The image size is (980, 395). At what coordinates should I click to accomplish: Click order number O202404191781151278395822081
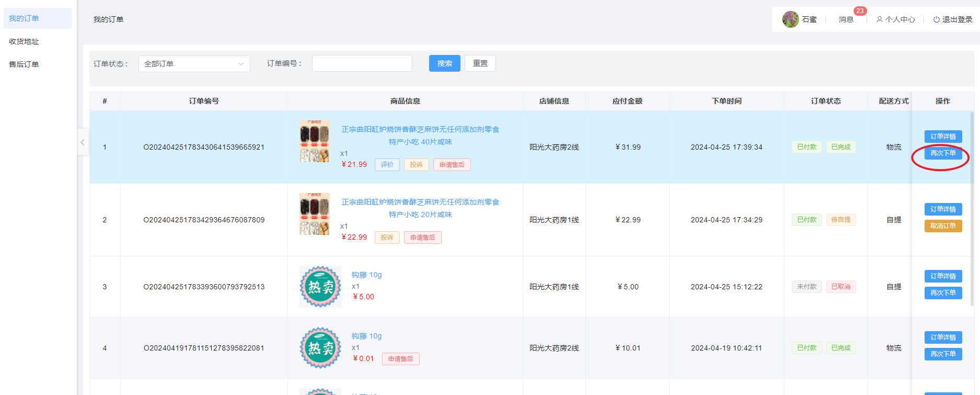point(204,348)
